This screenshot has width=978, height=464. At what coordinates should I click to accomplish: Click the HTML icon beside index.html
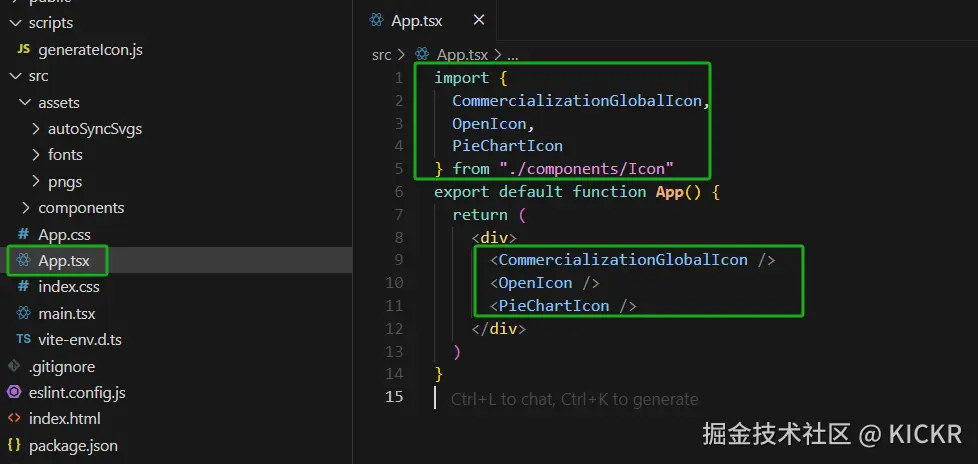pos(14,418)
